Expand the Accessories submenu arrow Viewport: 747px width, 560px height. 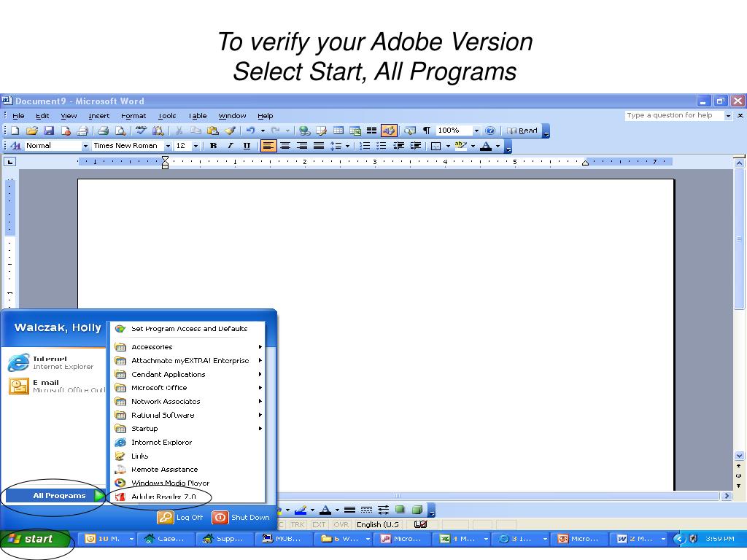click(x=260, y=346)
